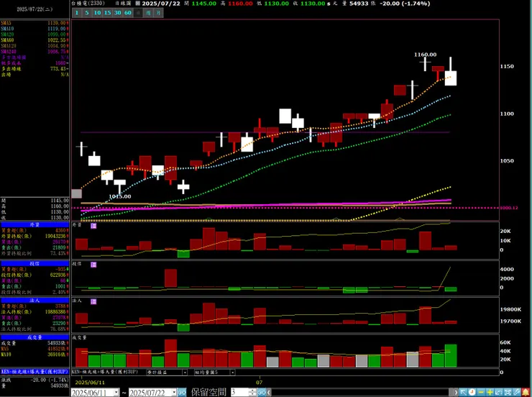The height and width of the screenshot is (397, 532).
Task: Click the 外資 blue header bar
Action: (35, 224)
